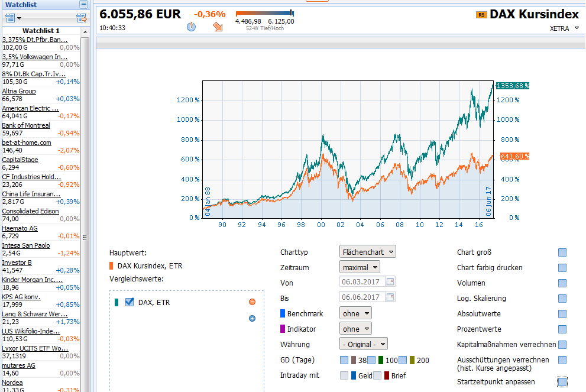Remove DAX, ETR comparison with orange minus

(x=252, y=302)
